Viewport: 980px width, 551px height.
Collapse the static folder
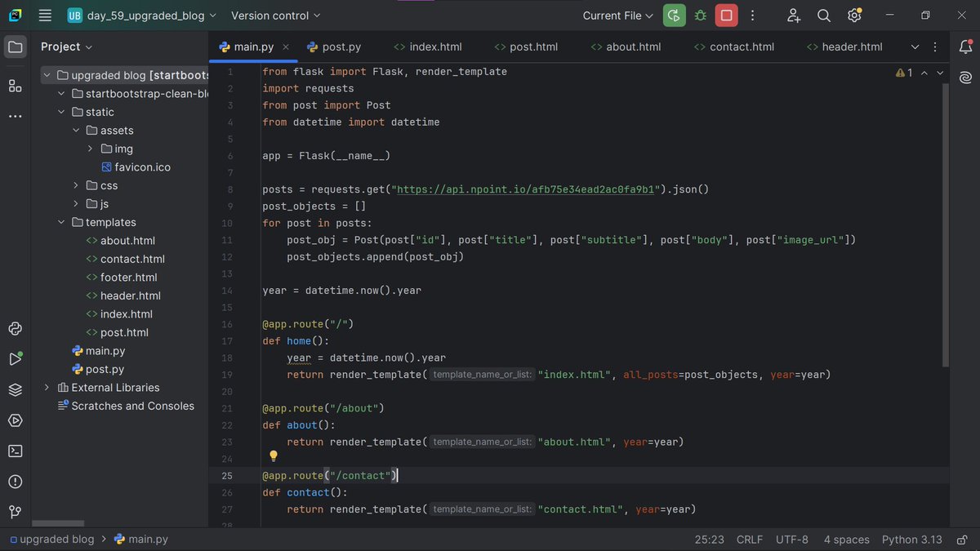(61, 112)
